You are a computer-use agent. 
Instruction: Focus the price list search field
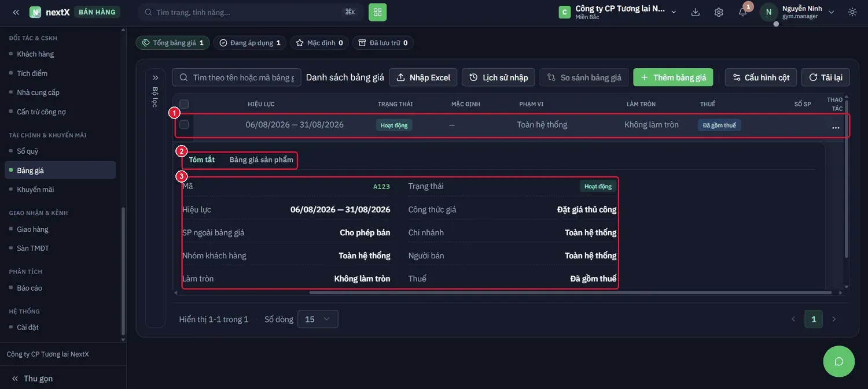pos(237,77)
